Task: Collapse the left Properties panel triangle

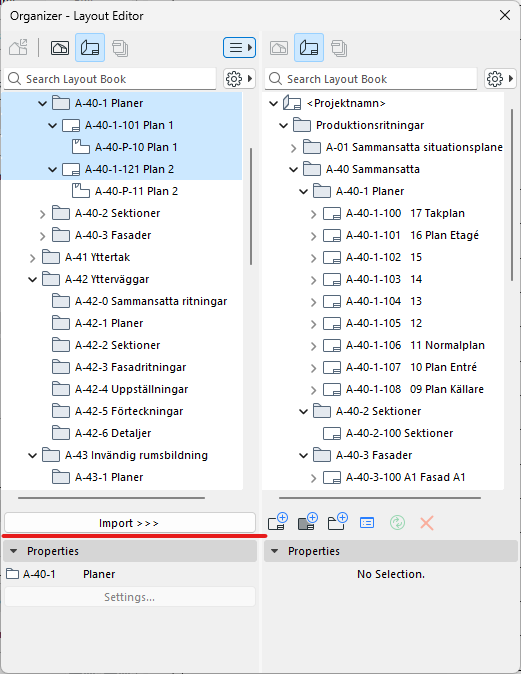Action: (x=14, y=551)
